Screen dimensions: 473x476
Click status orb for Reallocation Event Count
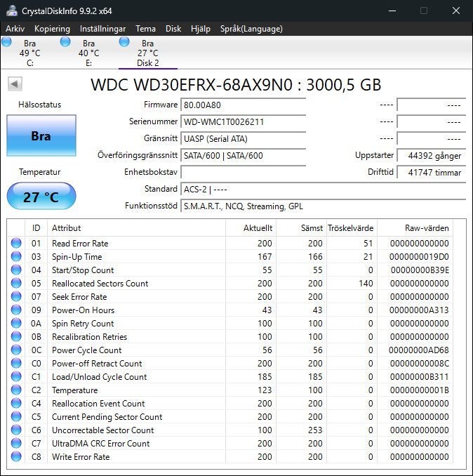[x=16, y=403]
